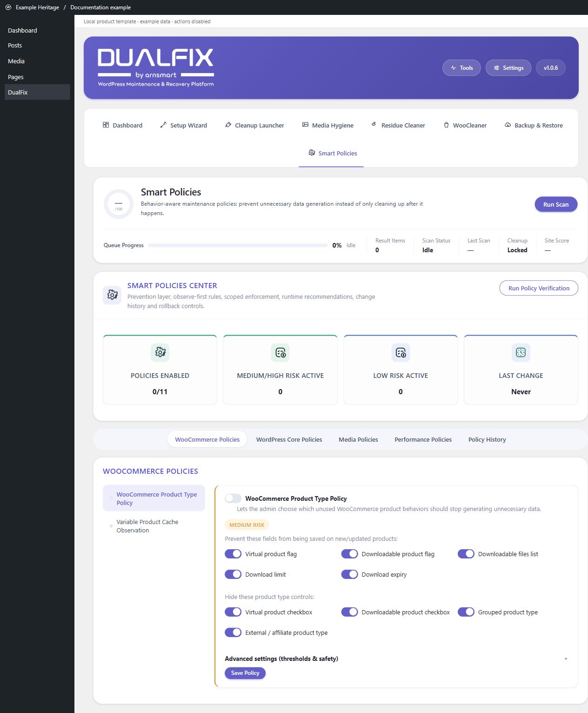Open Media in the left admin sidebar
Viewport: 588px width, 713px height.
37,61
